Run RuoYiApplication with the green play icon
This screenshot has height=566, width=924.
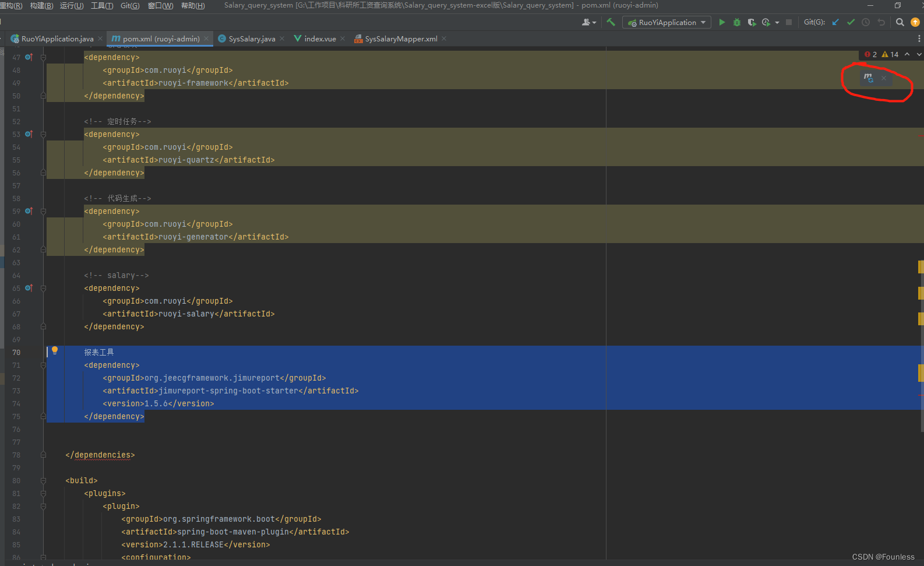point(722,22)
